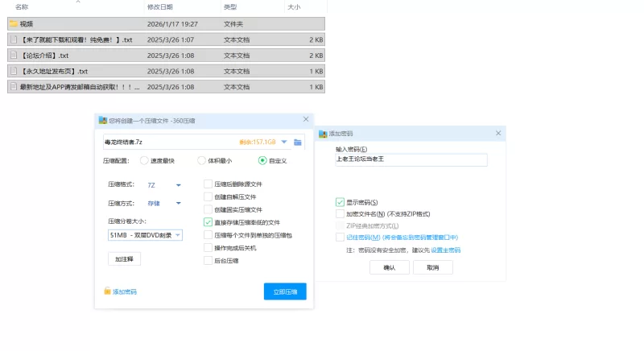Screen dimensions: 644x351
Task: Click the password input field
Action: (411, 159)
